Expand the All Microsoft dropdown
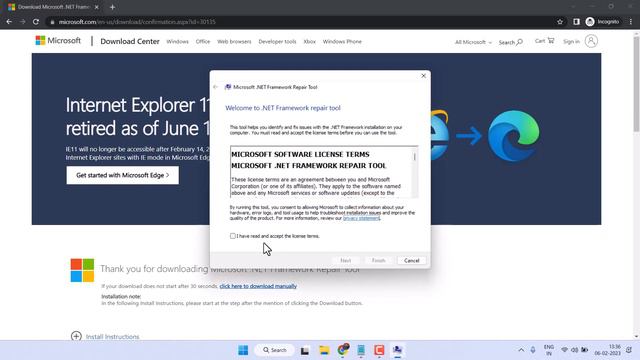 (x=473, y=42)
